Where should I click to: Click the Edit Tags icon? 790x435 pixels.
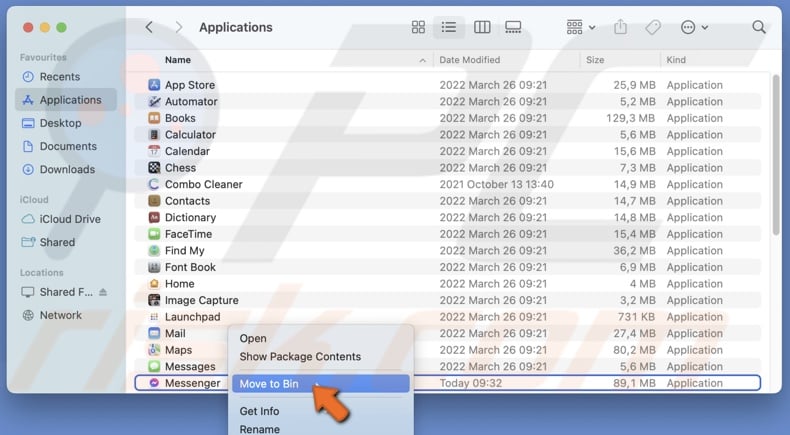pyautogui.click(x=652, y=27)
